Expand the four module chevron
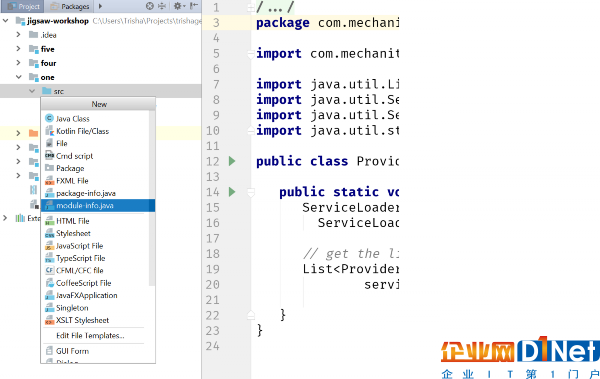 tap(18, 63)
